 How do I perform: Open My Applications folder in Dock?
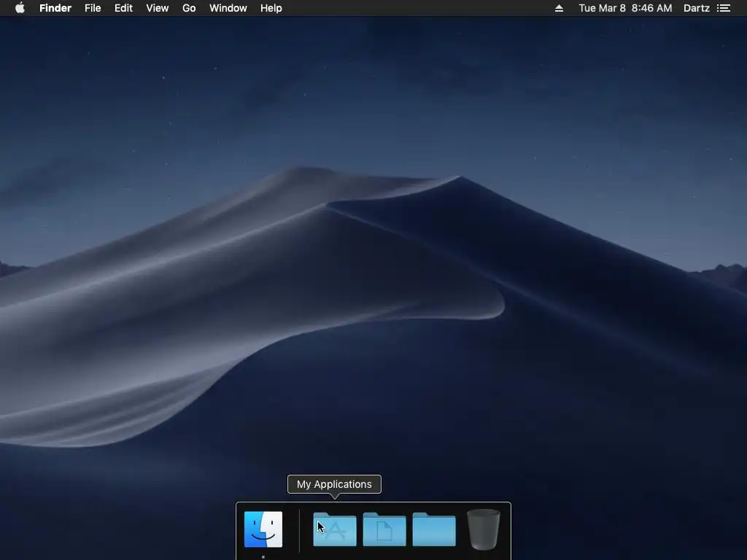tap(335, 529)
